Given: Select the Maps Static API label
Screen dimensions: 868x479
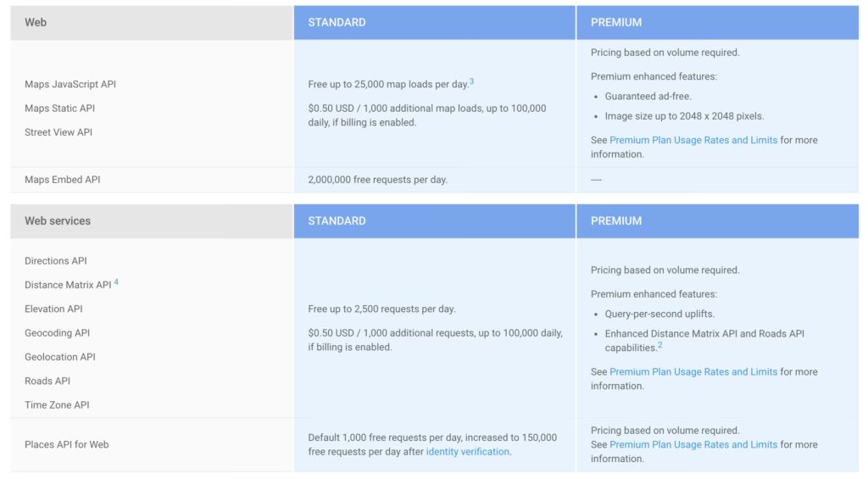Looking at the screenshot, I should pos(59,109).
